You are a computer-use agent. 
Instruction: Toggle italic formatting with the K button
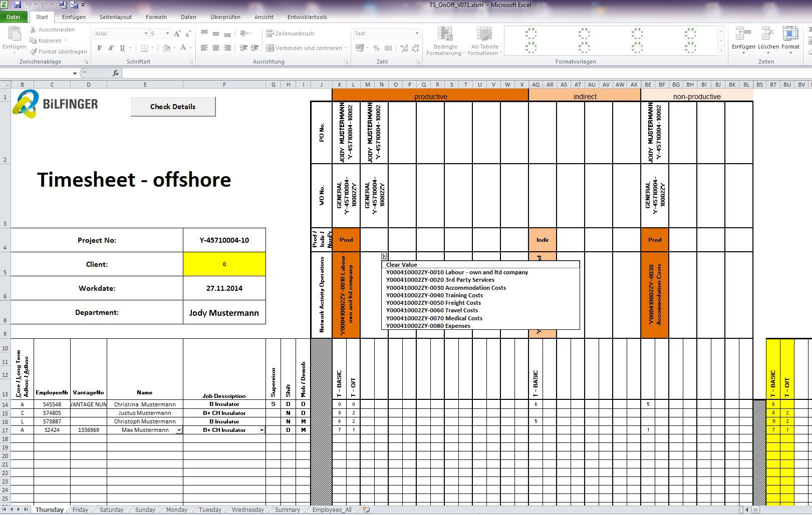tap(111, 48)
